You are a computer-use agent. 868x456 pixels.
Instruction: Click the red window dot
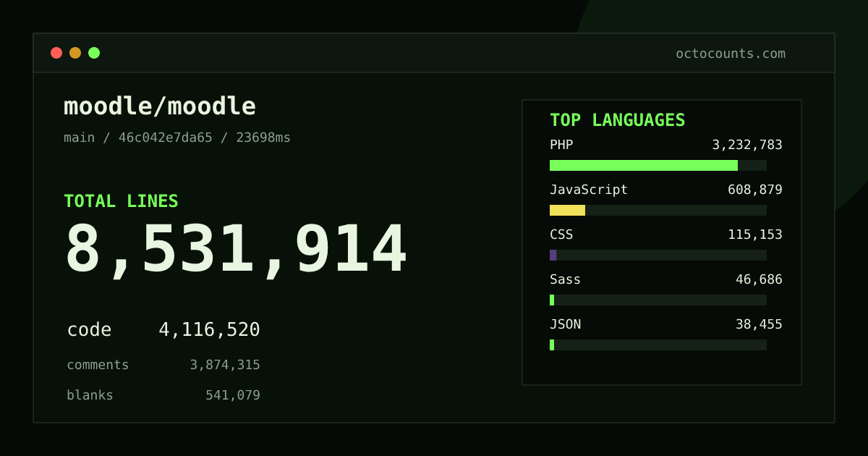pyautogui.click(x=56, y=53)
